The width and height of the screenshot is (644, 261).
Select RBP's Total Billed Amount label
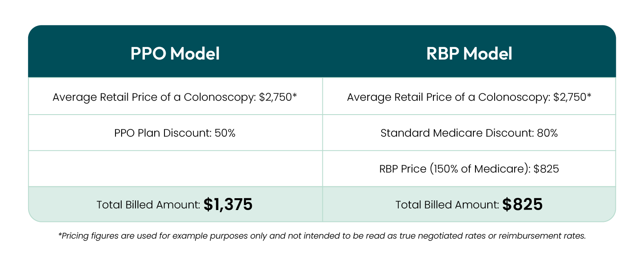point(447,205)
